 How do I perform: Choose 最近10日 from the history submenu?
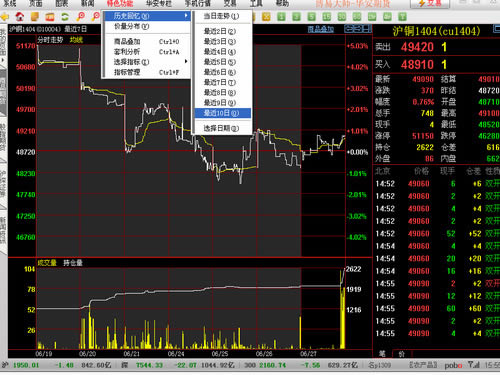click(222, 113)
